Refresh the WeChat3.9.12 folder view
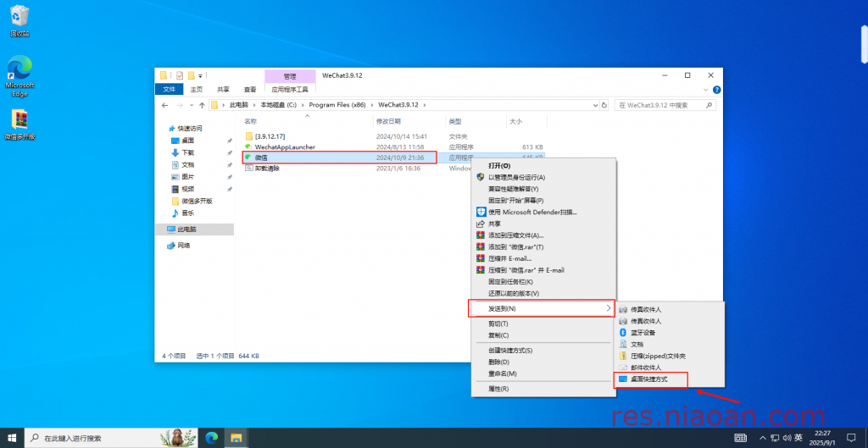Viewport: 868px width, 448px height. 605,105
